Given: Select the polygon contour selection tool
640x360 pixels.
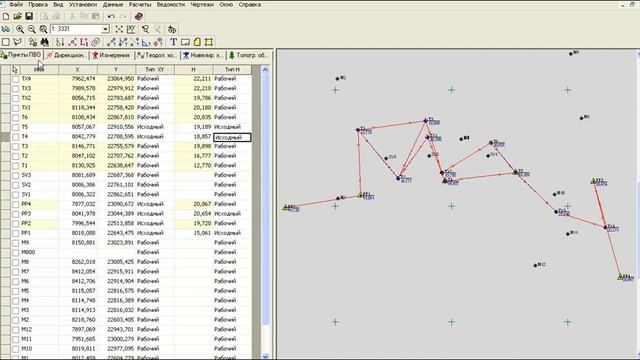Looking at the screenshot, I should coord(17,42).
